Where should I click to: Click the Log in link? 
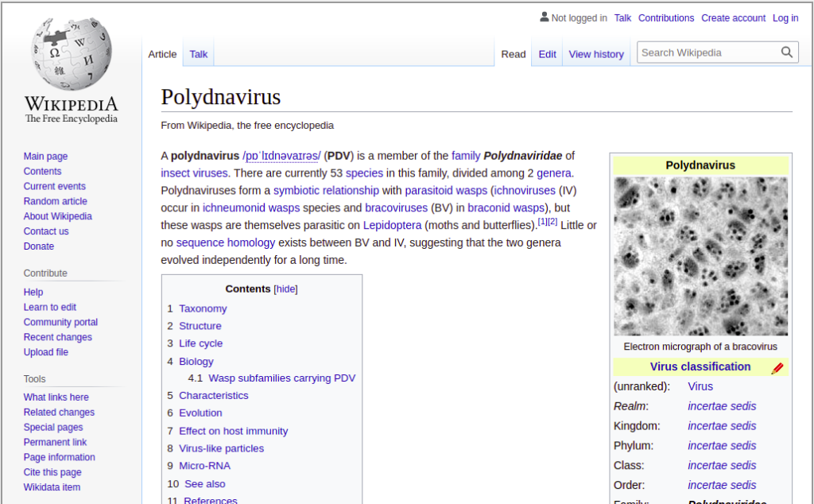(785, 18)
